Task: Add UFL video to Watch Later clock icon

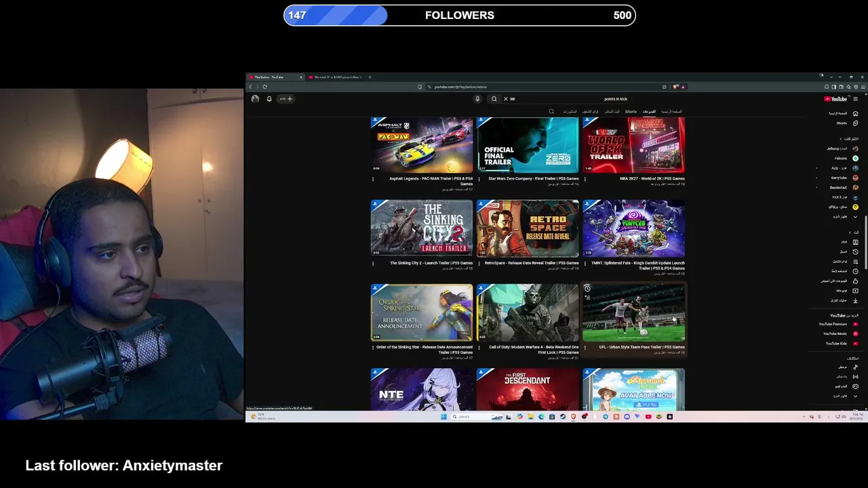Action: (587, 289)
